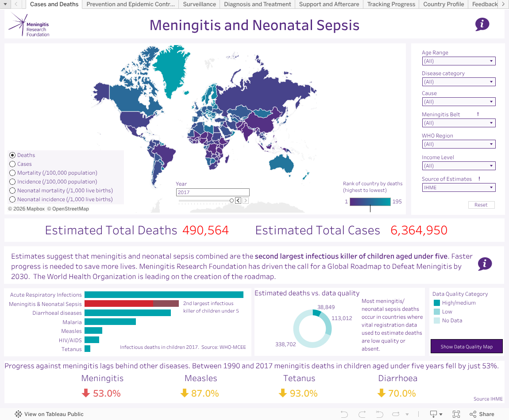This screenshot has width=509, height=420.
Task: Select Mortality per 100,000 population option
Action: pos(12,173)
